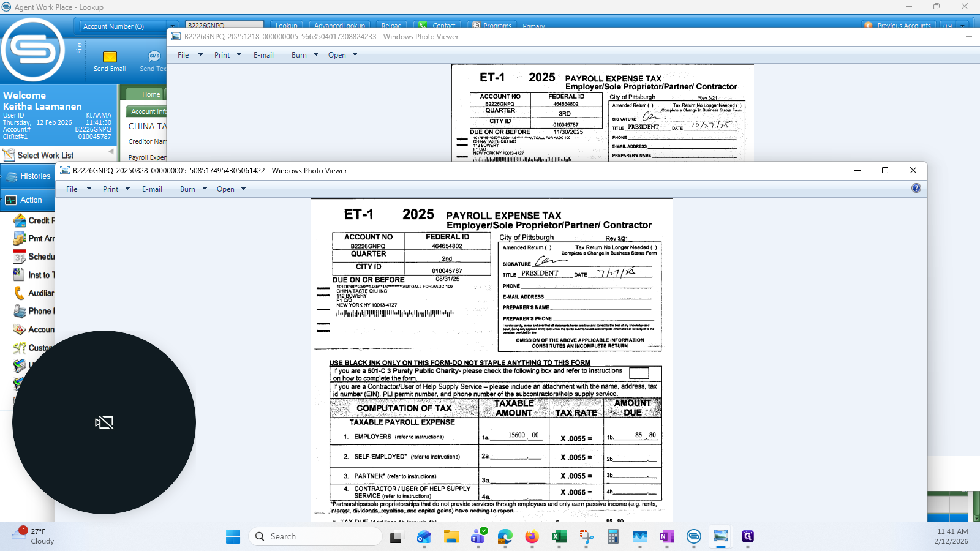Open the Schedule calendar icon
Viewport: 980px width, 551px height.
pos(20,257)
